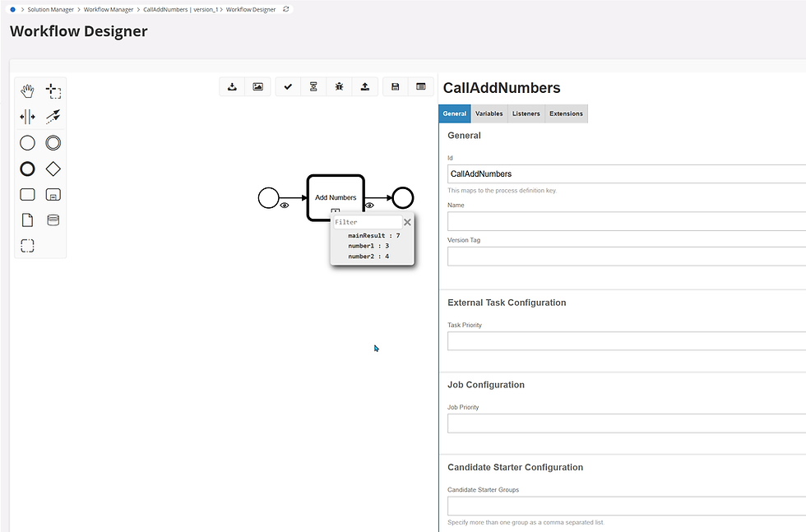Click the Candidate Starter Configuration heading

coord(516,467)
